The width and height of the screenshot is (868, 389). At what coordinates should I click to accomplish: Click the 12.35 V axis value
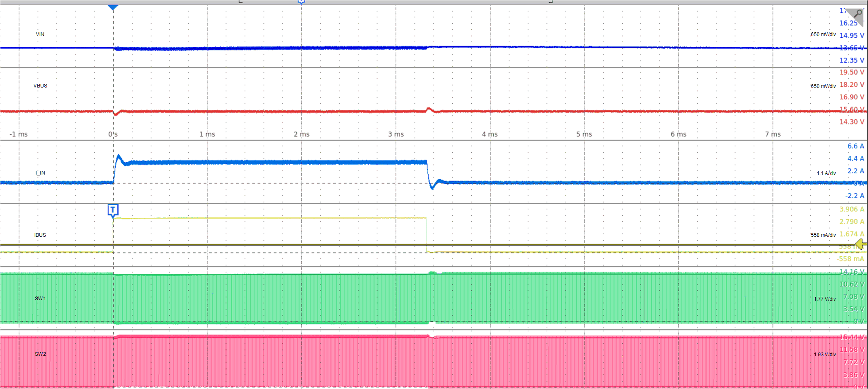pyautogui.click(x=852, y=61)
